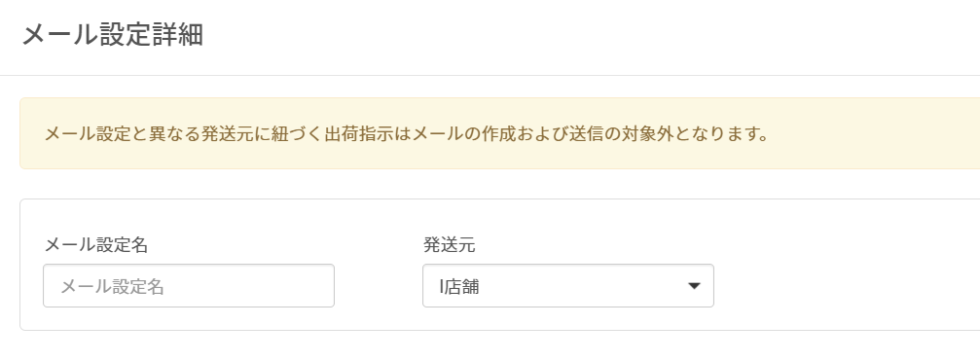Click the warning text about 出荷指示
Screen dimensions: 980x361
click(x=407, y=133)
